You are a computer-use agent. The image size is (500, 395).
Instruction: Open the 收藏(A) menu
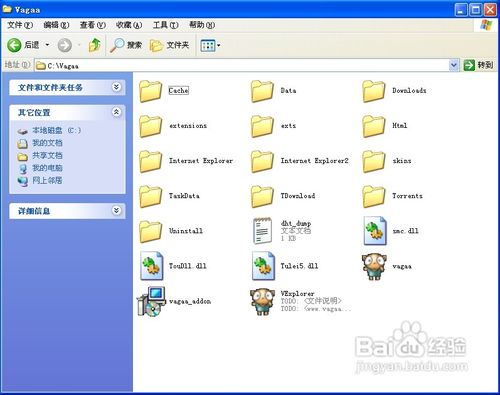pos(129,25)
